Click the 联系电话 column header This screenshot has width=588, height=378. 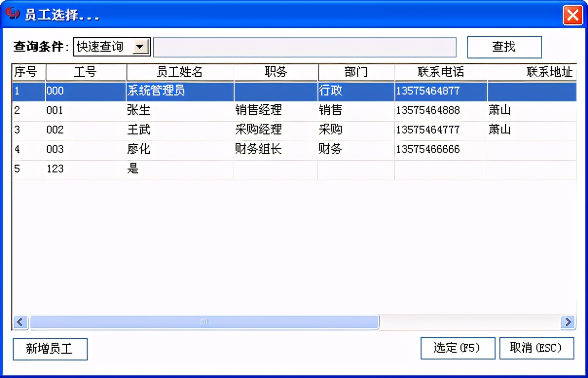pos(440,72)
